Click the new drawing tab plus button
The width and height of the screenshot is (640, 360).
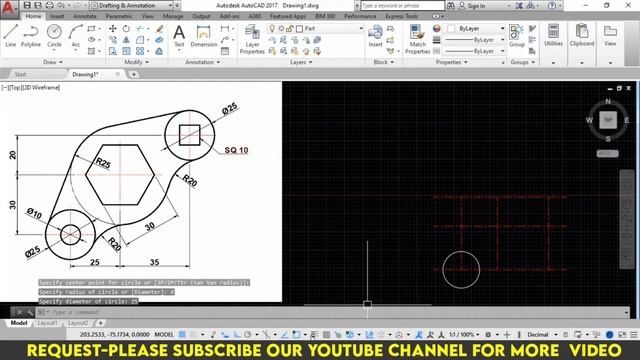[133, 74]
